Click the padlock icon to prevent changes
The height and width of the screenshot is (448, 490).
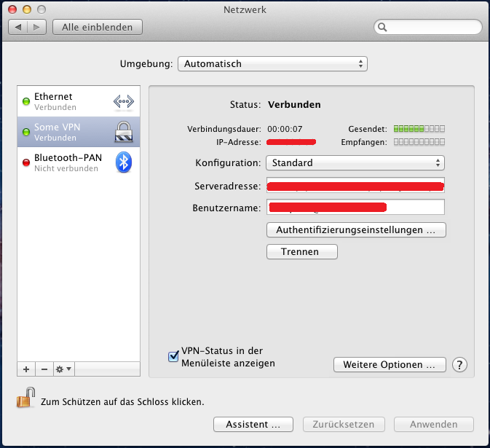click(26, 399)
